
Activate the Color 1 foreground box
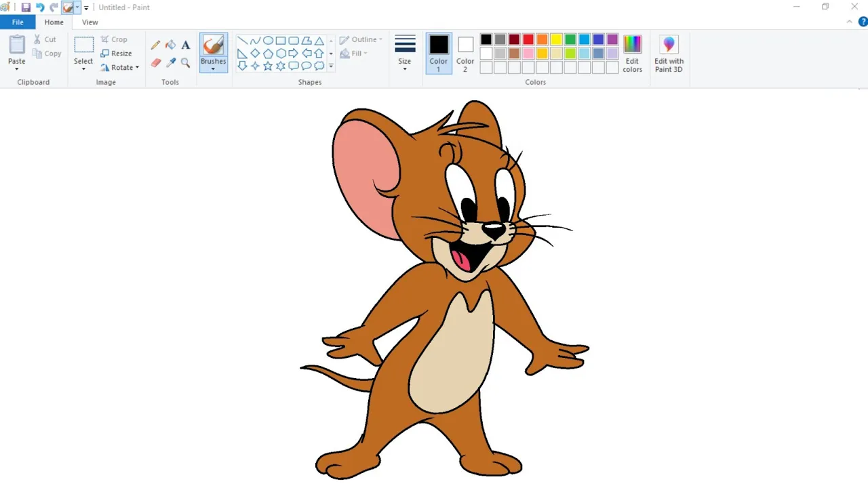(439, 53)
